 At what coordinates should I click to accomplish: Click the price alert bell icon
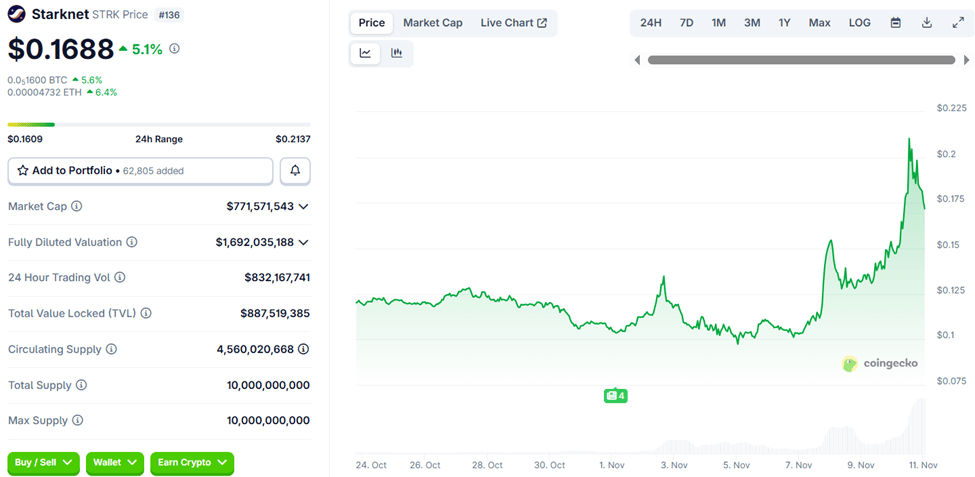click(295, 171)
